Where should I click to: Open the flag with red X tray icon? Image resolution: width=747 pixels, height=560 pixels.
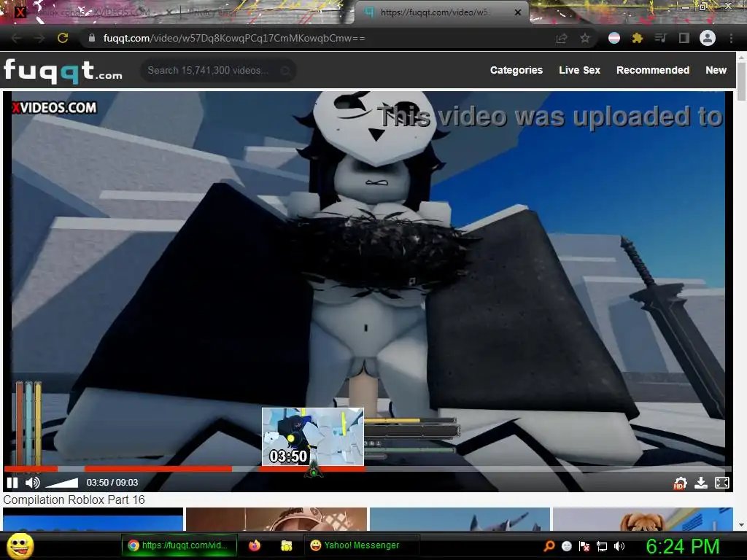pyautogui.click(x=584, y=546)
